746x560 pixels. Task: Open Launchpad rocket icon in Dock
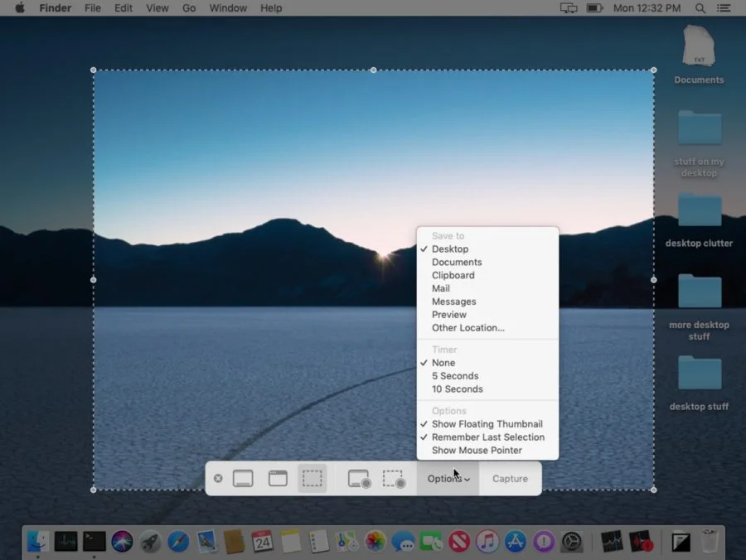[x=150, y=542]
